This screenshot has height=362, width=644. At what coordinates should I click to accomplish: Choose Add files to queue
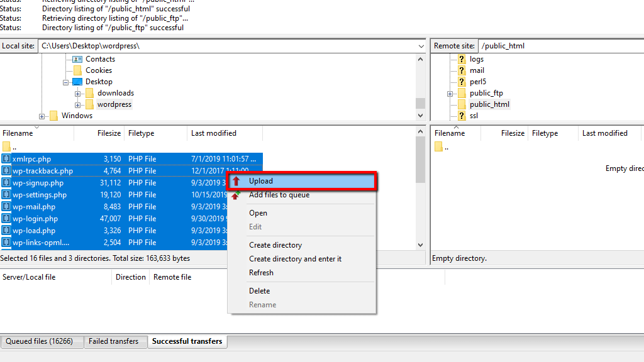(302, 195)
